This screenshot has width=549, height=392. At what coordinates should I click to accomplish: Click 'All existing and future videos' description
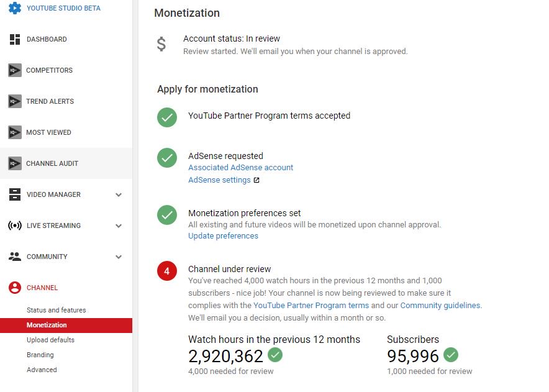pos(314,224)
